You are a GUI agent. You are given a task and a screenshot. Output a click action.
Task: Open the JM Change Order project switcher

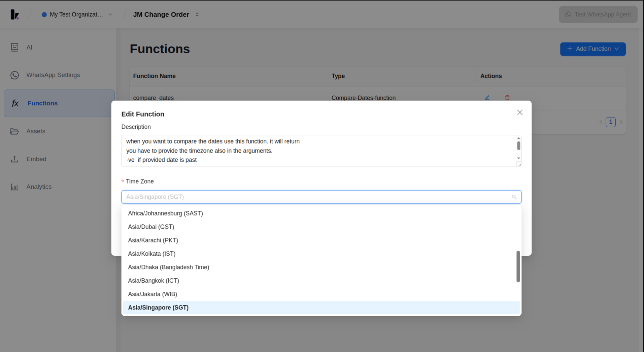pos(166,14)
